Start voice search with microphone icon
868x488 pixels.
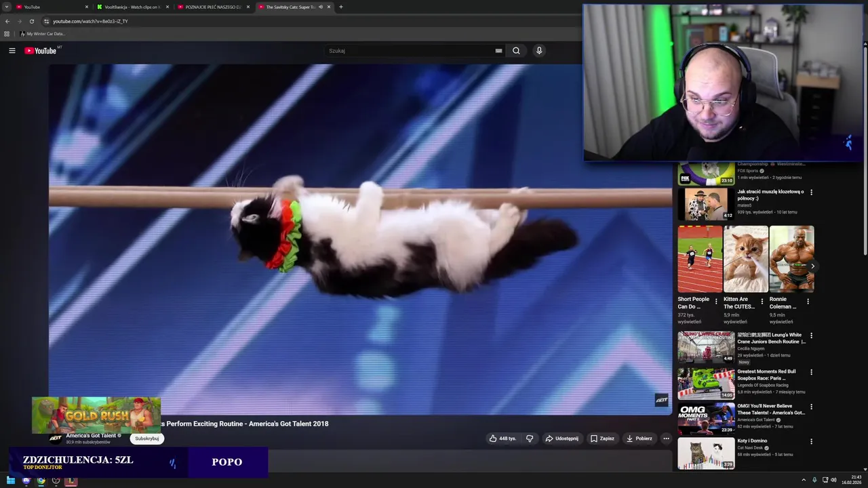coord(539,51)
